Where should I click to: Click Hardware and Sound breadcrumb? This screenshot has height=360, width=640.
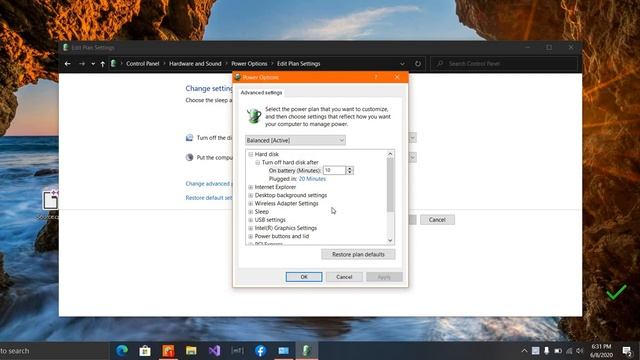[195, 64]
